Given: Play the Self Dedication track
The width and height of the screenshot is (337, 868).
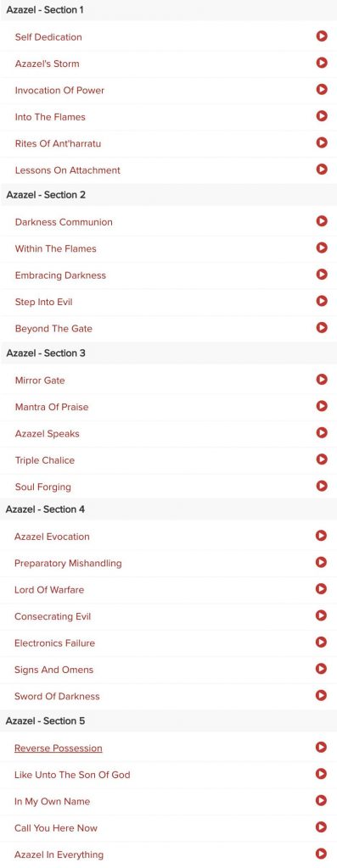Looking at the screenshot, I should click(322, 36).
